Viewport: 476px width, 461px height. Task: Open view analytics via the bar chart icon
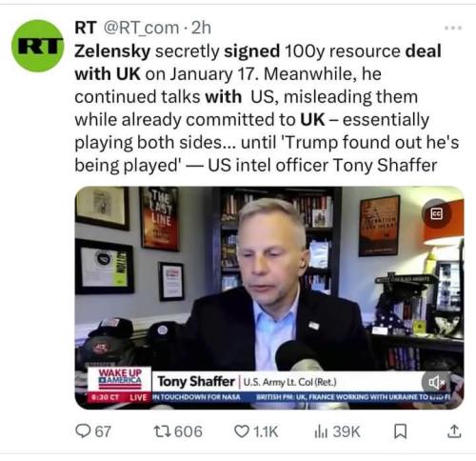(321, 431)
